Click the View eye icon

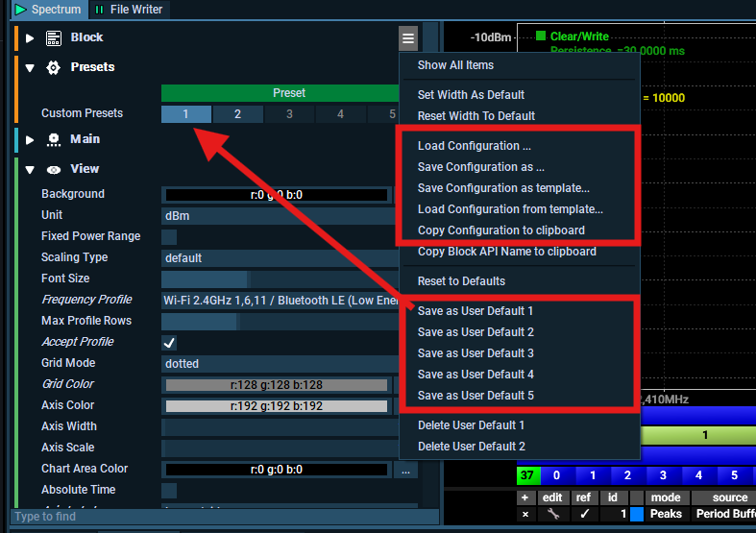54,169
